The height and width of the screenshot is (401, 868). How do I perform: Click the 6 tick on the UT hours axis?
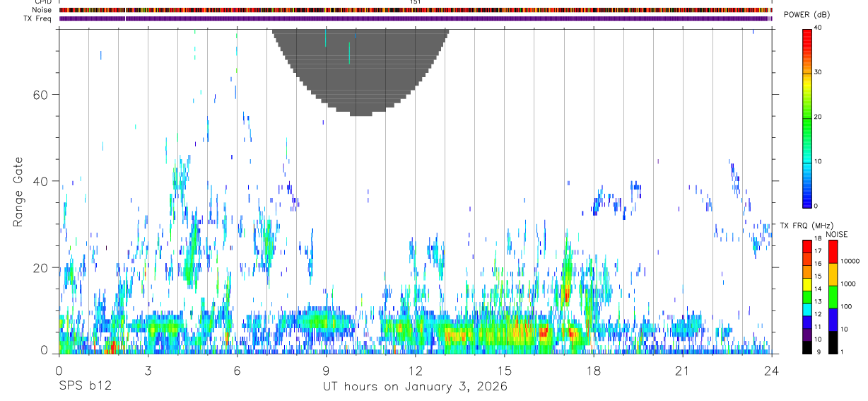tap(237, 371)
